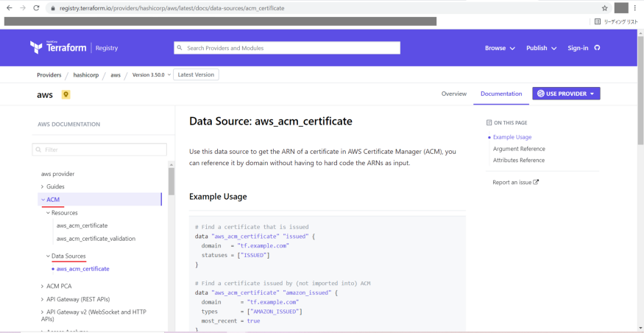The image size is (644, 333).
Task: Click the Latest Version button
Action: point(196,75)
